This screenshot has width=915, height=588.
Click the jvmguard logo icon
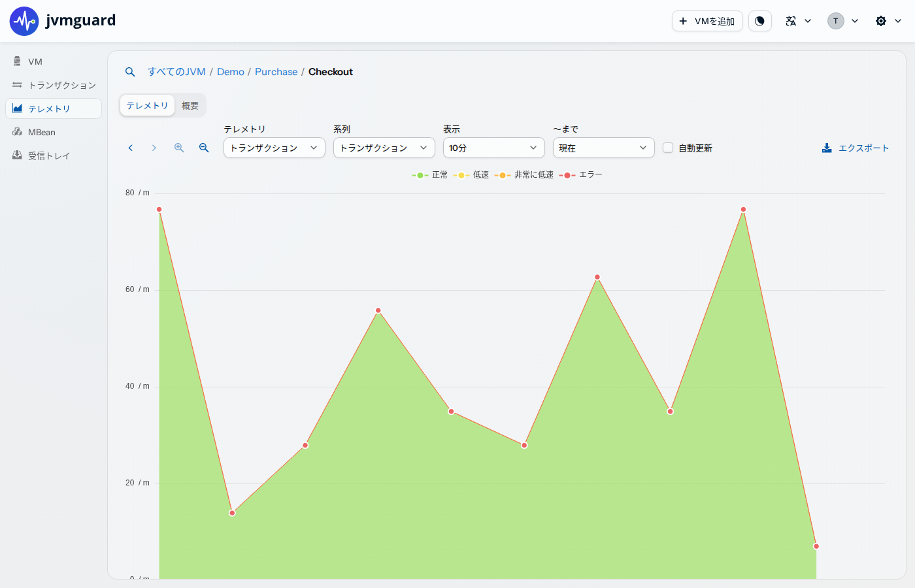pos(24,21)
